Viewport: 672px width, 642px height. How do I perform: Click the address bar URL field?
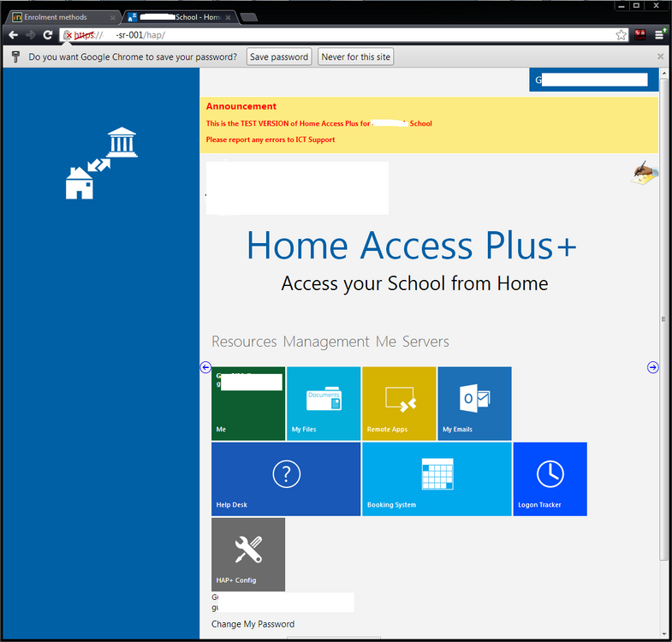[x=343, y=35]
